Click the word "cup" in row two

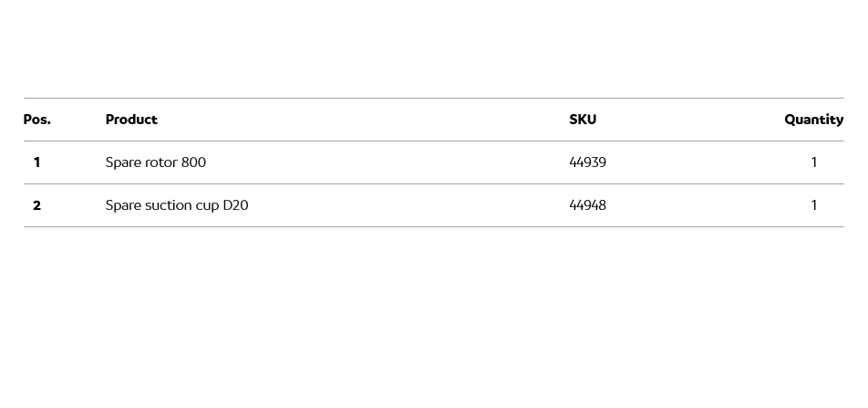[208, 206]
